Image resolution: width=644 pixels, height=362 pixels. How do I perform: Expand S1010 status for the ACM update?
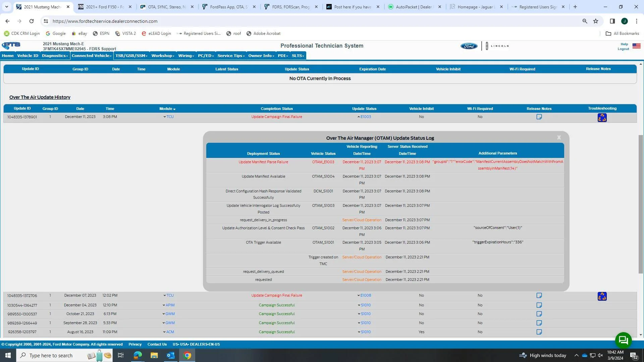364,332
